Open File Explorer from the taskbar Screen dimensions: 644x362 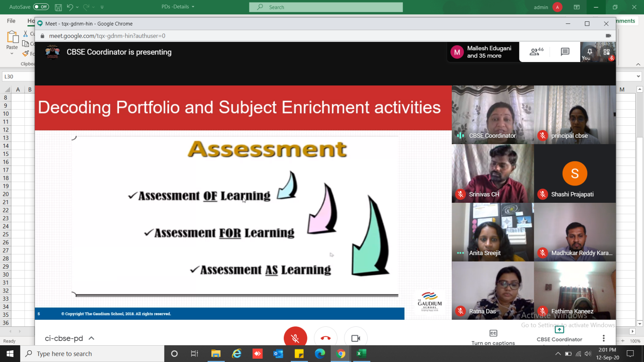pyautogui.click(x=216, y=354)
